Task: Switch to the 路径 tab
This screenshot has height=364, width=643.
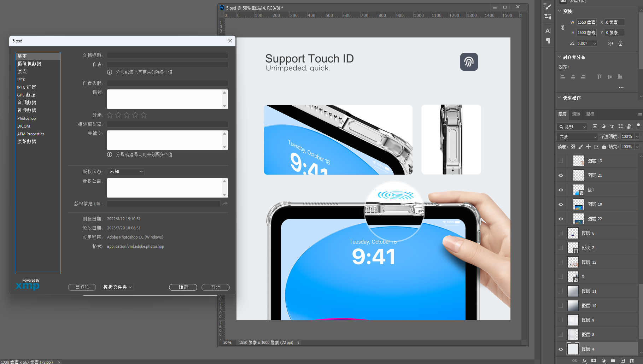Action: pos(590,114)
